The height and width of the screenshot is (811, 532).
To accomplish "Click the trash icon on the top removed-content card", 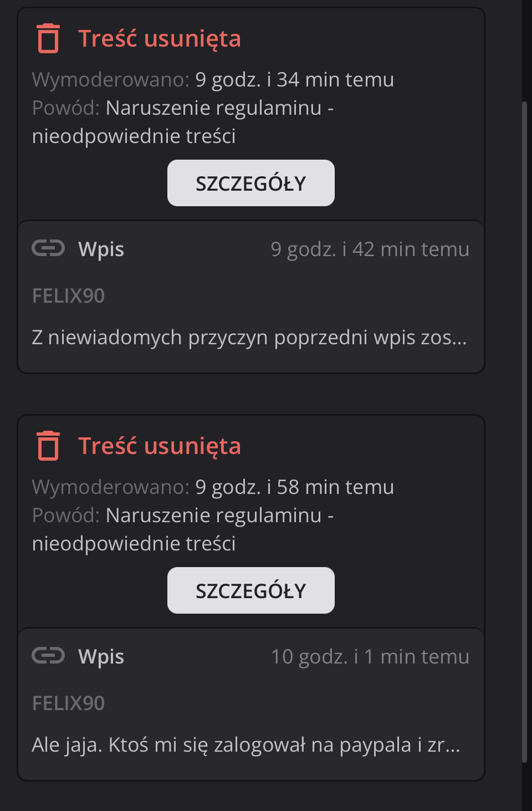I will [48, 38].
